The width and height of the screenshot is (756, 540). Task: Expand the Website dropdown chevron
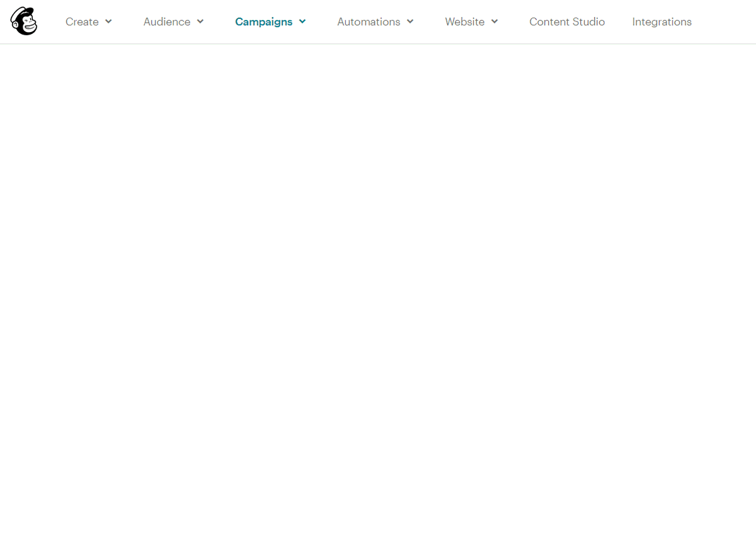click(x=495, y=21)
